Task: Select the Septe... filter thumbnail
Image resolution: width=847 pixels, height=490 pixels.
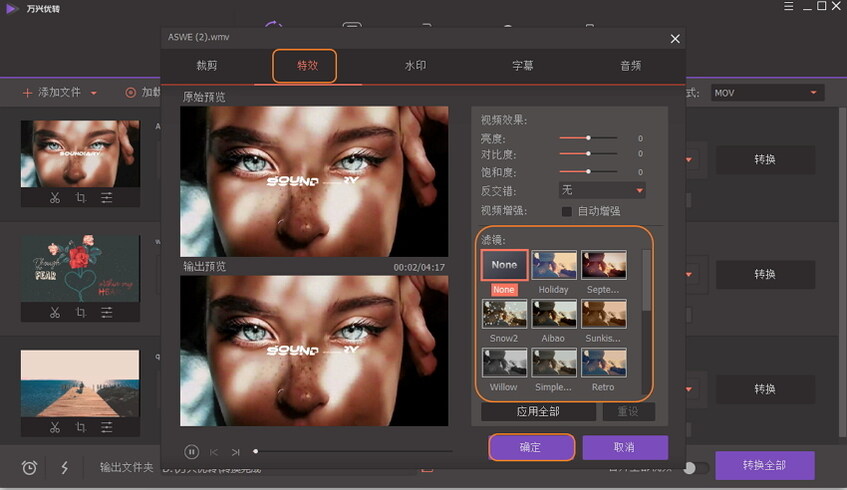Action: [x=604, y=265]
